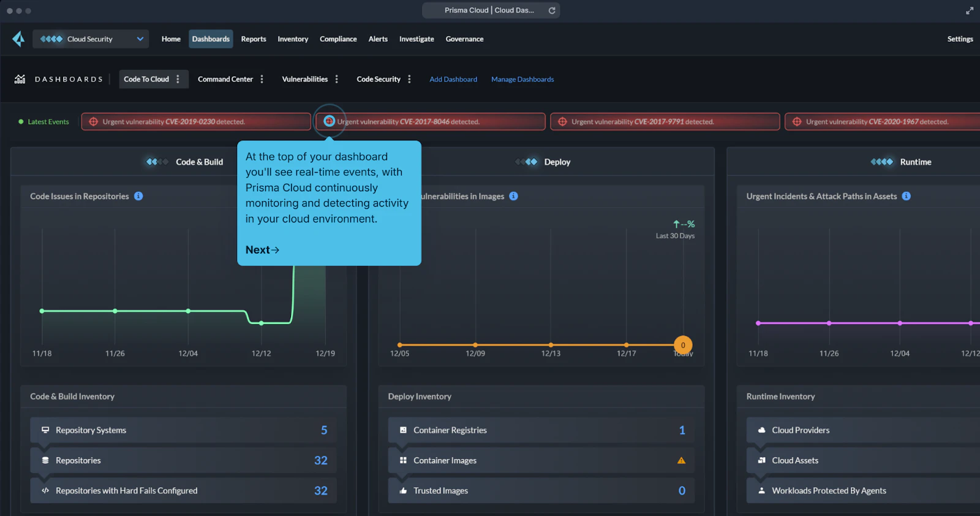
Task: Navigate to the Compliance menu
Action: [x=338, y=39]
